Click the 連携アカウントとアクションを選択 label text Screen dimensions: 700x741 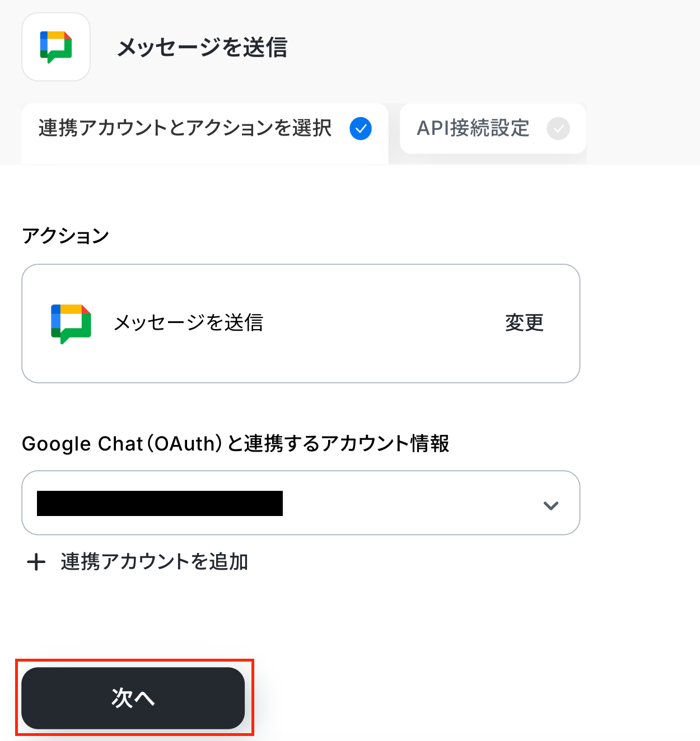pyautogui.click(x=185, y=128)
